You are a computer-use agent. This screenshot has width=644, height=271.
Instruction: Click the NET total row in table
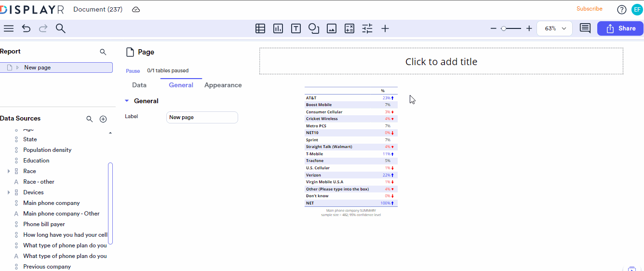[351, 203]
